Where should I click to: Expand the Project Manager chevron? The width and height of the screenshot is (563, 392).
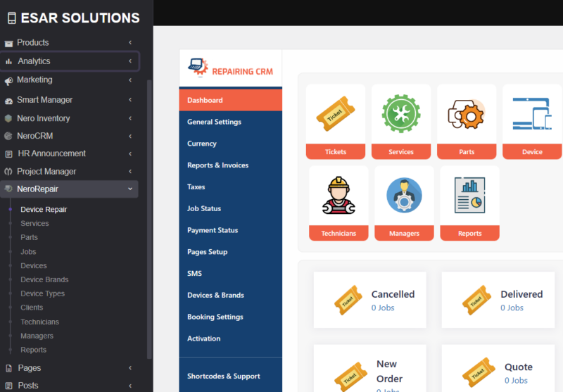pos(130,171)
